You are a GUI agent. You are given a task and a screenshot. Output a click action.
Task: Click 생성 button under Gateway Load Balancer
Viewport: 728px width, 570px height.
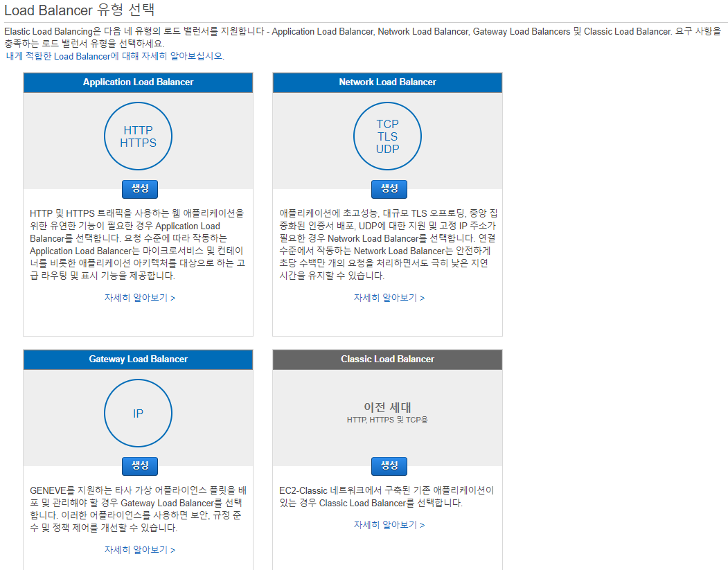[x=140, y=466]
